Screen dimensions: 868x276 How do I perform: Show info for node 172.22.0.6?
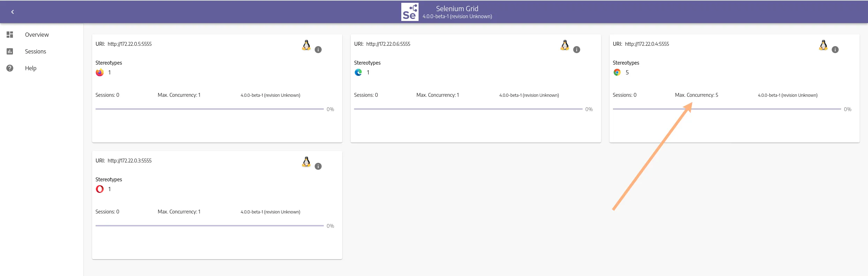[577, 50]
